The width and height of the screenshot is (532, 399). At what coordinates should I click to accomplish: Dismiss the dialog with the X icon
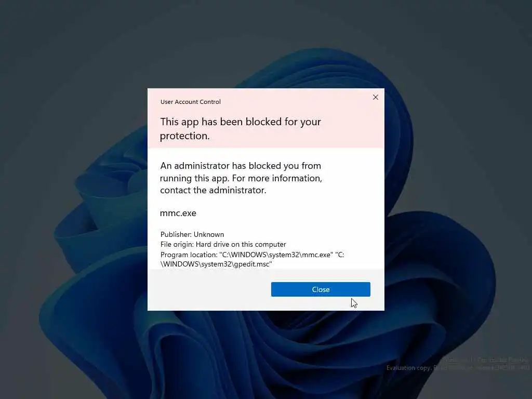375,97
